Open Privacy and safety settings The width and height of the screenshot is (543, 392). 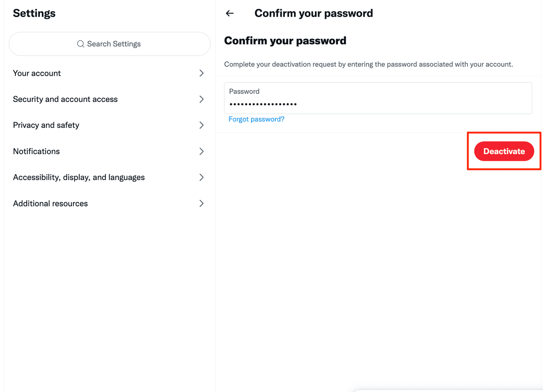coord(46,125)
